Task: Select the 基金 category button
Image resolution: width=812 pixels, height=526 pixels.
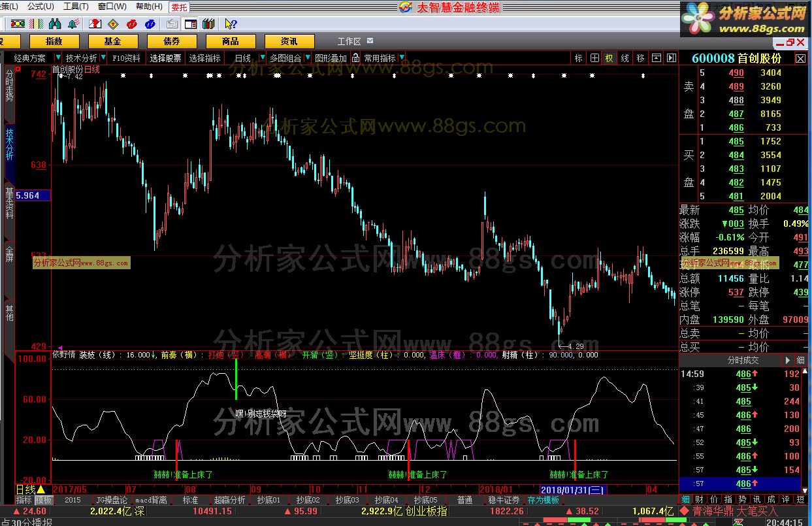Action: [x=112, y=41]
